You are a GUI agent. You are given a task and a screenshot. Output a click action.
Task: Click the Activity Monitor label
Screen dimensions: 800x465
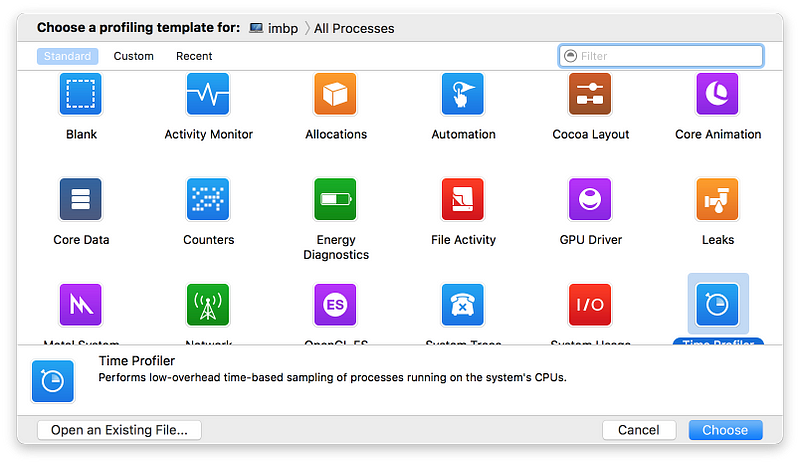click(x=208, y=134)
